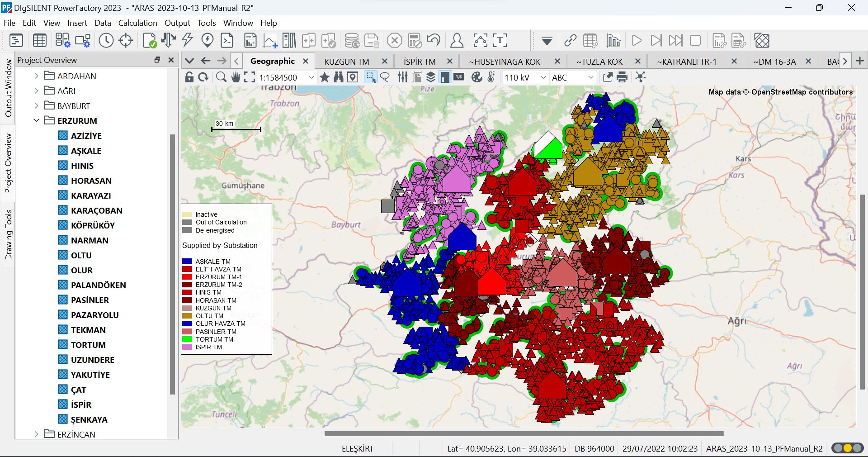The width and height of the screenshot is (868, 457).
Task: Toggle lasso free-form selection mode
Action: coord(385,77)
